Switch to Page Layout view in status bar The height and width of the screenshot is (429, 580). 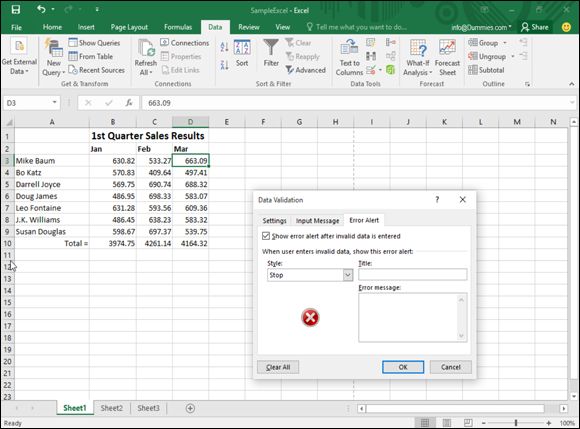pos(447,423)
